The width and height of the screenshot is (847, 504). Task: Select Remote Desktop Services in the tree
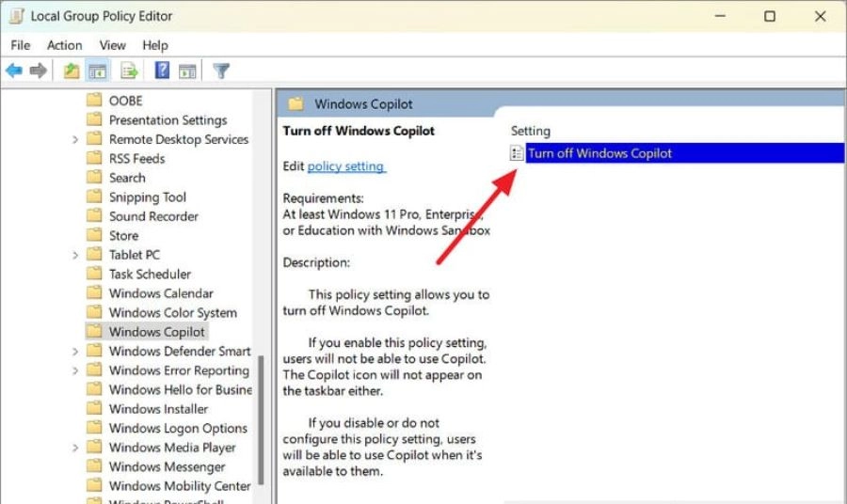point(179,139)
